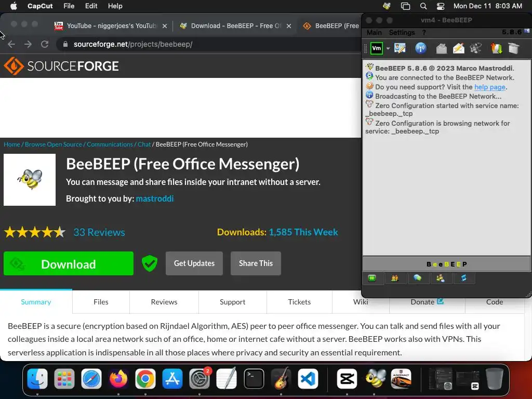Switch to Download - BeeBEEP browser tab
This screenshot has height=399, width=532.
[x=235, y=26]
